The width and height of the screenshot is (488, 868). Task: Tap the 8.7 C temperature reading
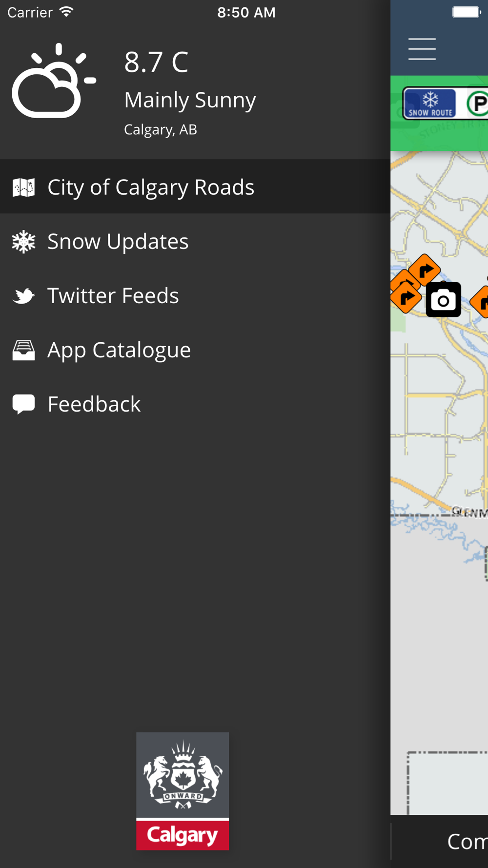click(156, 62)
